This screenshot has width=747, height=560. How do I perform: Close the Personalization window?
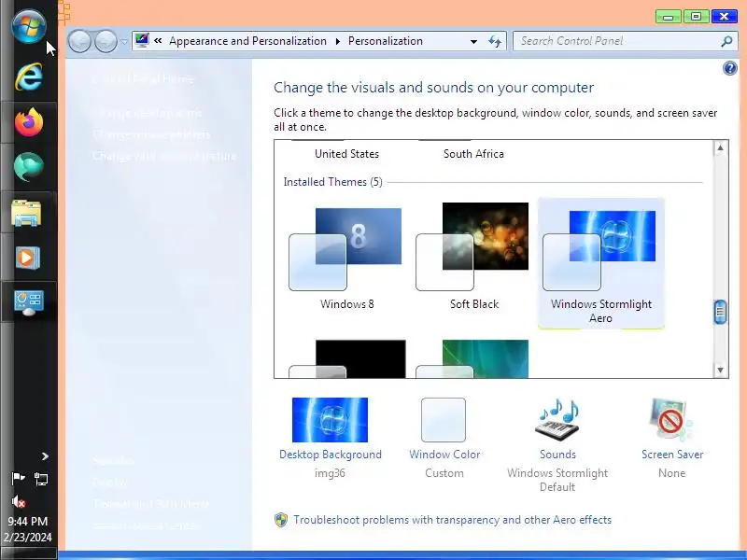(x=725, y=17)
